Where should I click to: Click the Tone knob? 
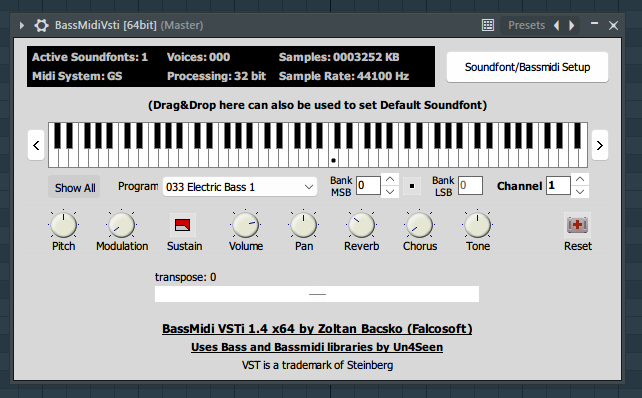click(x=477, y=225)
